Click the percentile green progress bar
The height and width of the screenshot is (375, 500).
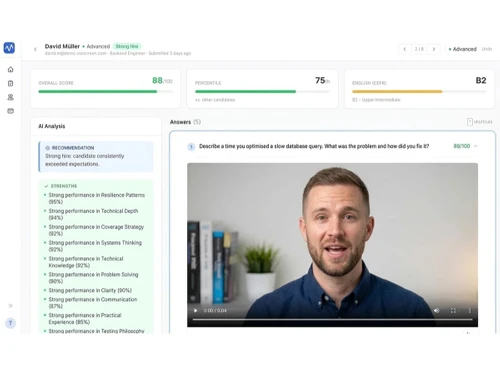tap(262, 91)
